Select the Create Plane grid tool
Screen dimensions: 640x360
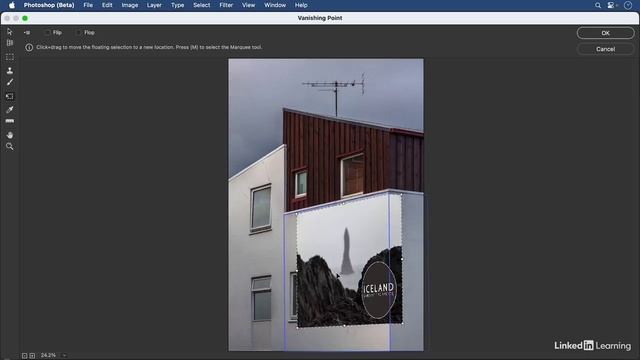(x=10, y=43)
